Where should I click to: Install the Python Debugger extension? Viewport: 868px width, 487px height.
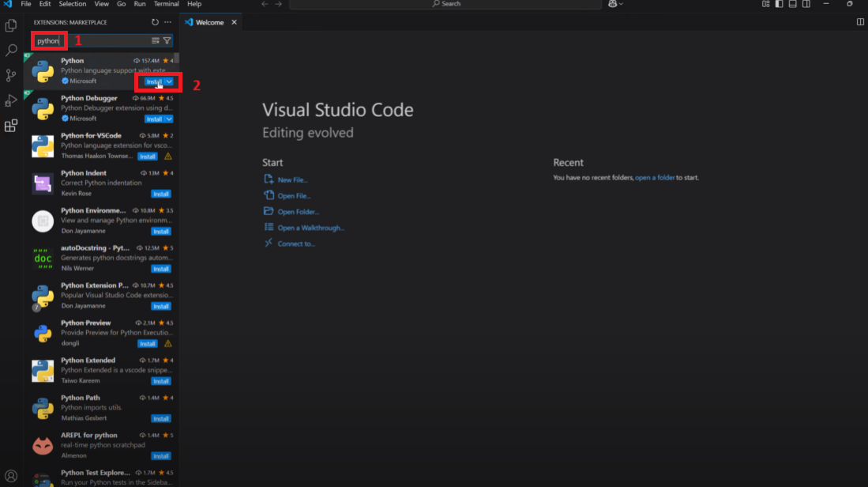(154, 119)
